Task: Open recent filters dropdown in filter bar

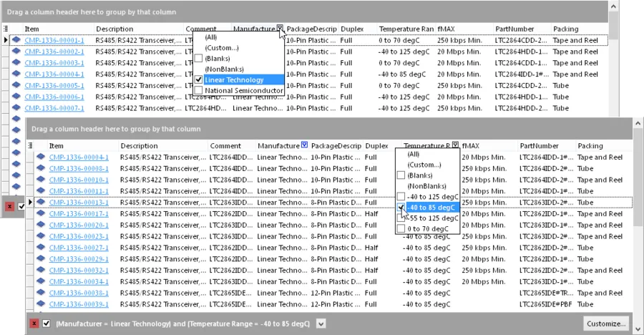Action: click(321, 324)
